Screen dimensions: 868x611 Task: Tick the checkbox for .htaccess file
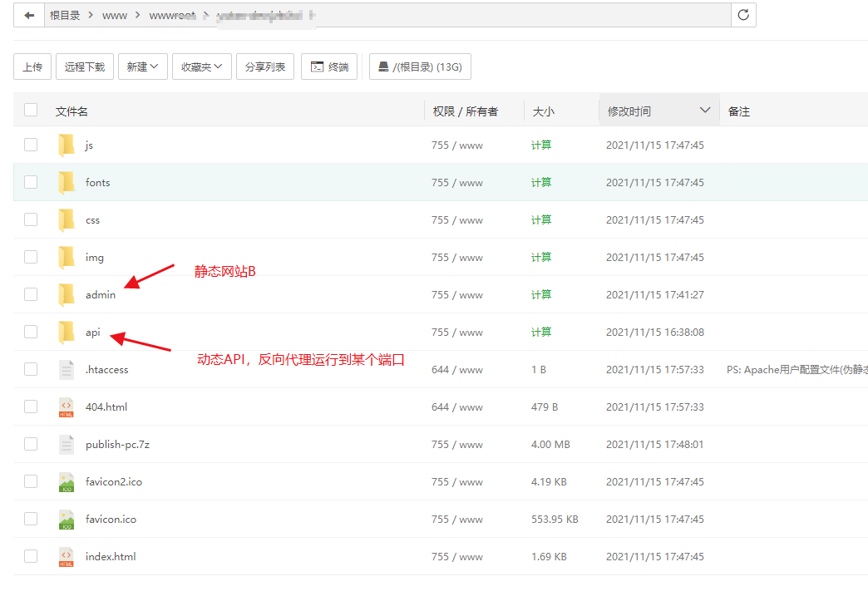(31, 369)
